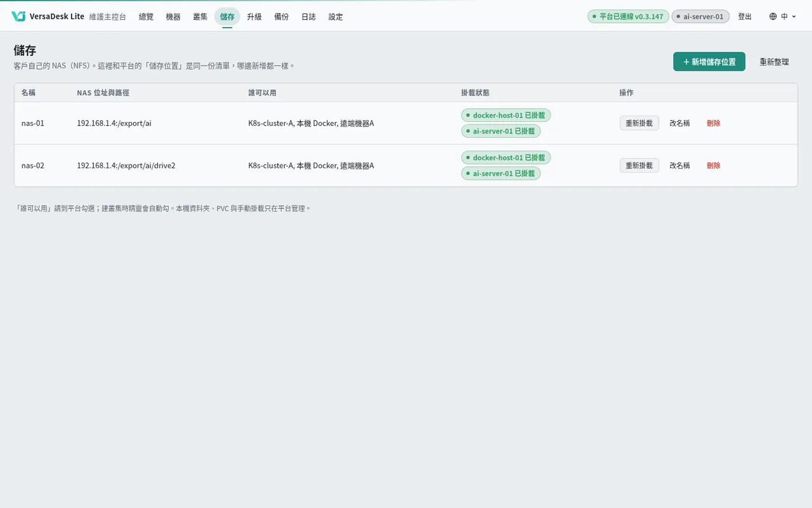
Task: Expand the 中 language dropdown
Action: click(x=783, y=17)
